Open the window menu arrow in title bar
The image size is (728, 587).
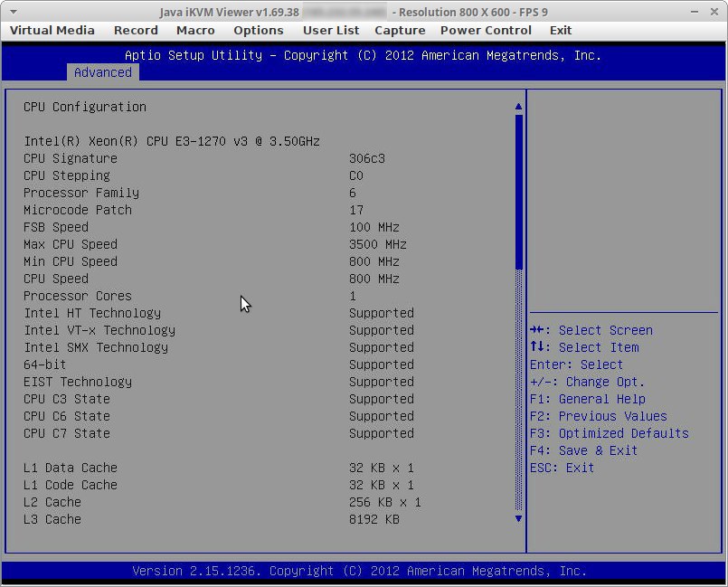point(13,12)
